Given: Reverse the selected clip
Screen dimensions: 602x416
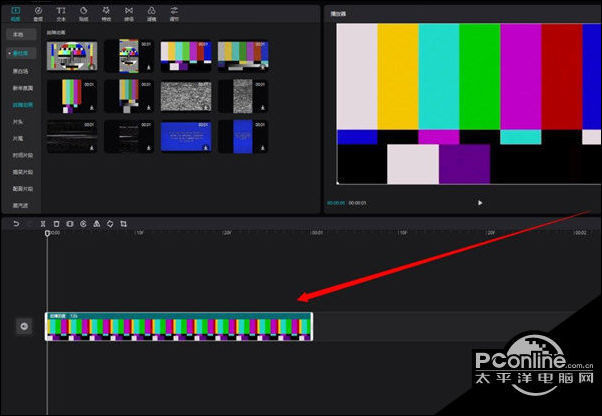Looking at the screenshot, I should pyautogui.click(x=83, y=223).
